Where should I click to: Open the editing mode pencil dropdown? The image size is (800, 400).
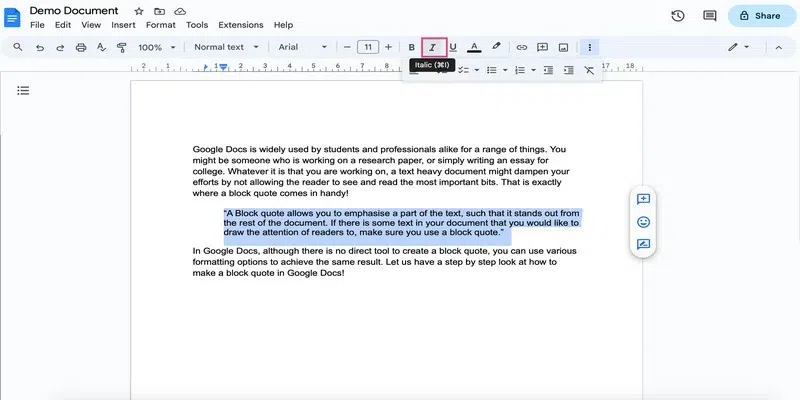pyautogui.click(x=738, y=47)
